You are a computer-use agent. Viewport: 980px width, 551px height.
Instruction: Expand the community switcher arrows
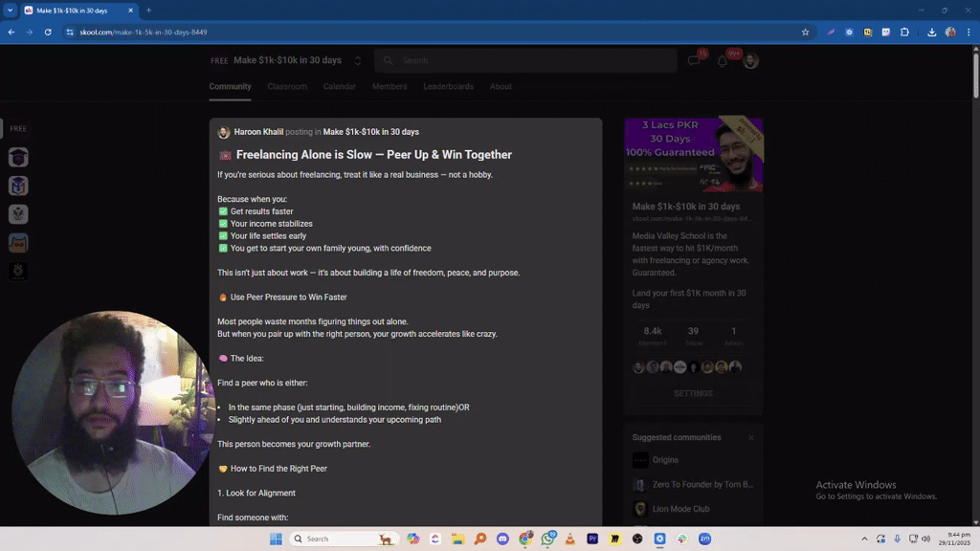point(358,60)
